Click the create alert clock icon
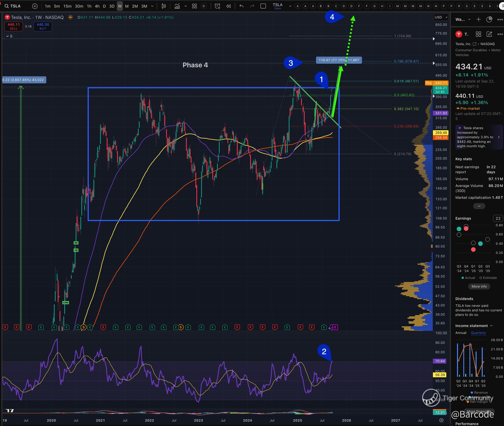504x426 pixels. click(x=217, y=6)
